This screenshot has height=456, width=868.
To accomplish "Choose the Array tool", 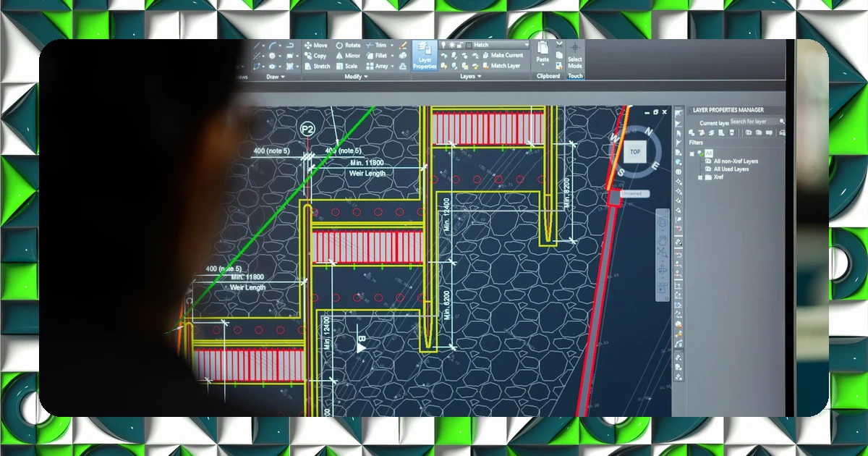I will pyautogui.click(x=378, y=66).
